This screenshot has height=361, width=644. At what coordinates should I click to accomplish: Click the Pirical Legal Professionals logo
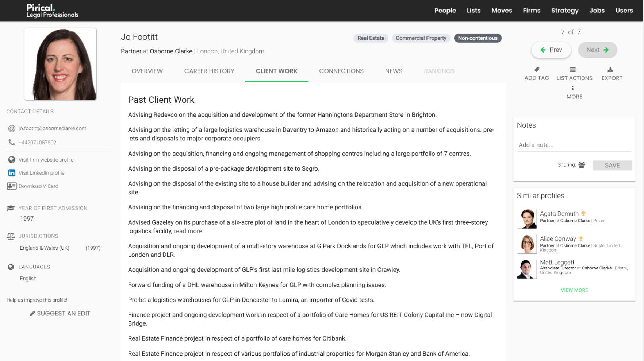(x=53, y=11)
